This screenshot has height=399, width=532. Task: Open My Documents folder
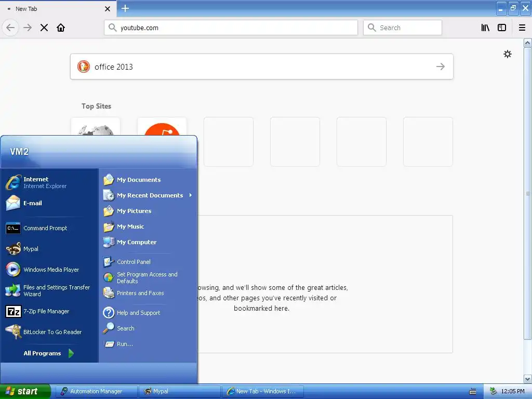(x=148, y=180)
